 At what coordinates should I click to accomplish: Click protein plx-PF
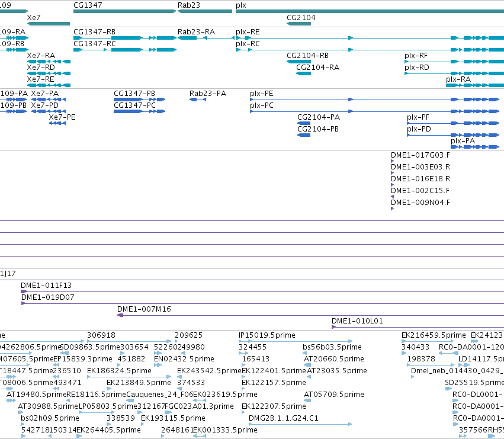coord(453,123)
